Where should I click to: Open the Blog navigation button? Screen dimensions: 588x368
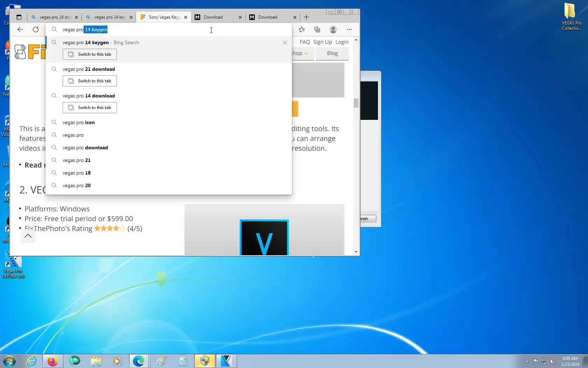click(x=332, y=53)
